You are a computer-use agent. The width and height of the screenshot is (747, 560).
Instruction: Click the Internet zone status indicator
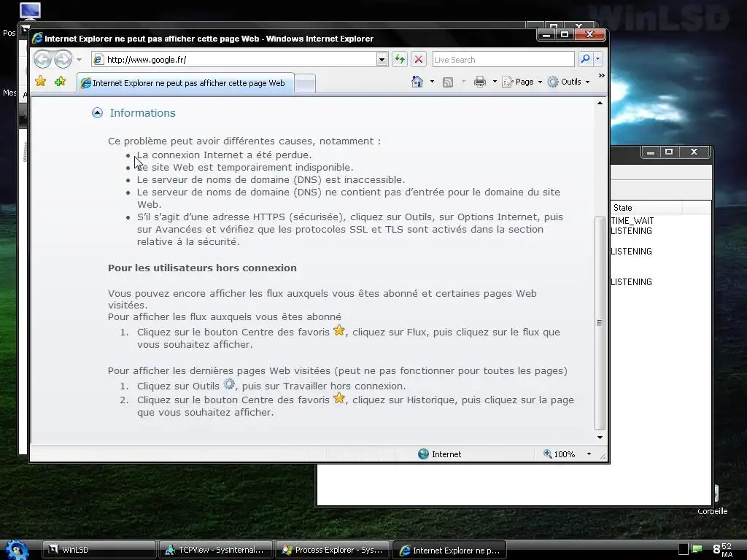[439, 454]
